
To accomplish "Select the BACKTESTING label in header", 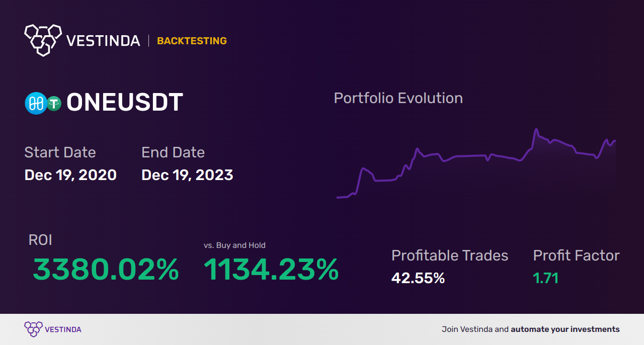I will click(192, 41).
